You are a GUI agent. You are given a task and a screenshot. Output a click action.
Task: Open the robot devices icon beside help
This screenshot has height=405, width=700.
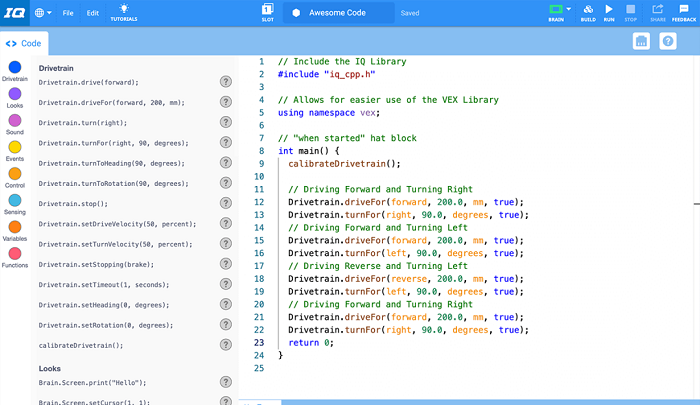tap(642, 41)
